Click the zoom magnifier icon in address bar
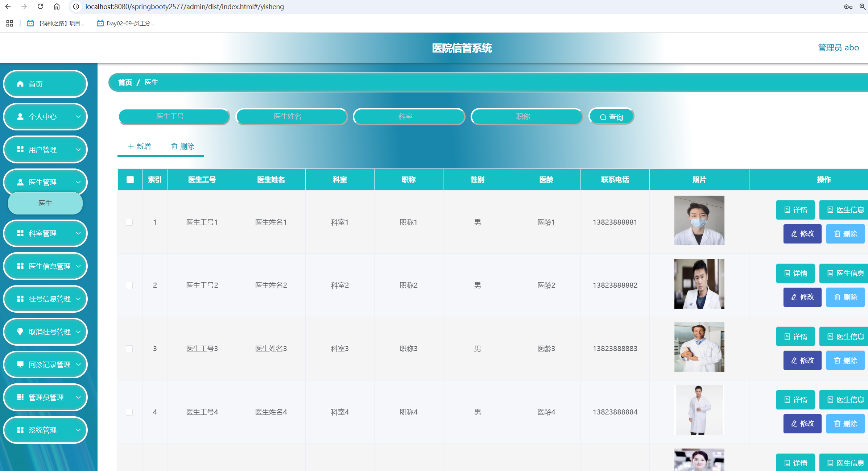This screenshot has width=868, height=471. (863, 7)
